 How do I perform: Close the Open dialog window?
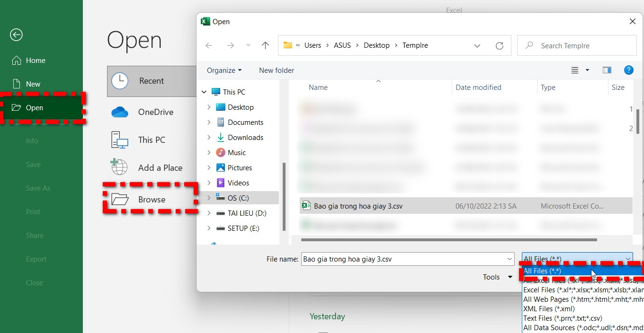[632, 22]
